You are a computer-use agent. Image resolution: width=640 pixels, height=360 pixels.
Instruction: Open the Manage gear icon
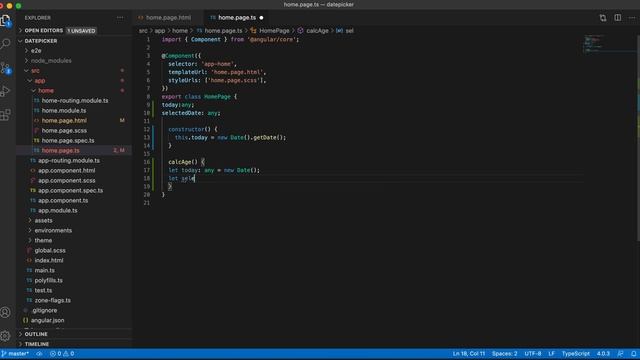pyautogui.click(x=6, y=336)
